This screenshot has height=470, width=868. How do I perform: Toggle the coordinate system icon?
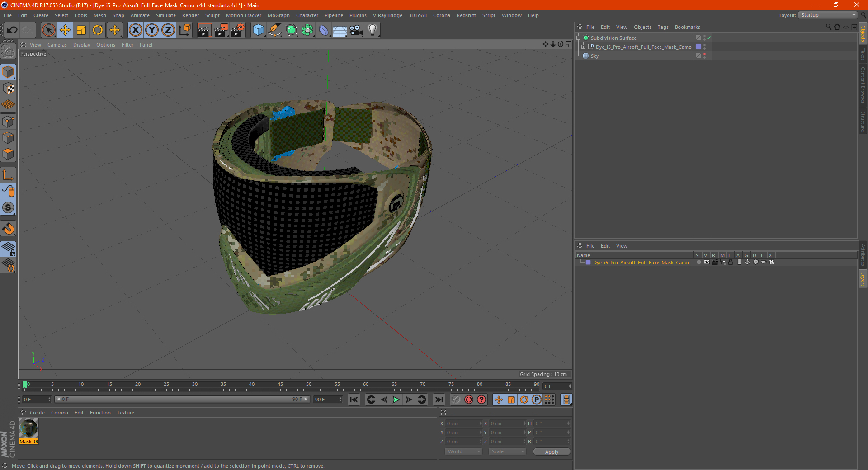coord(184,30)
